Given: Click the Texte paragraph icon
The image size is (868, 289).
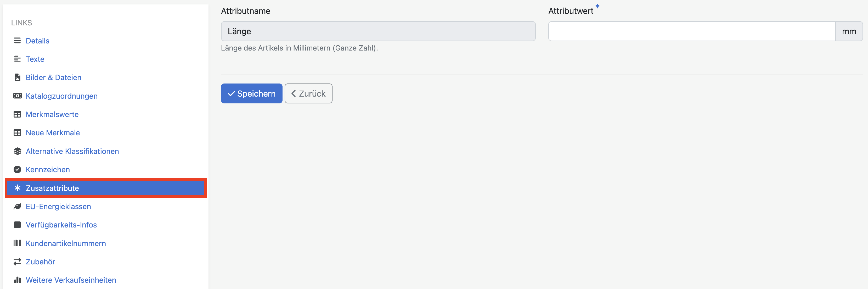Looking at the screenshot, I should pos(17,59).
